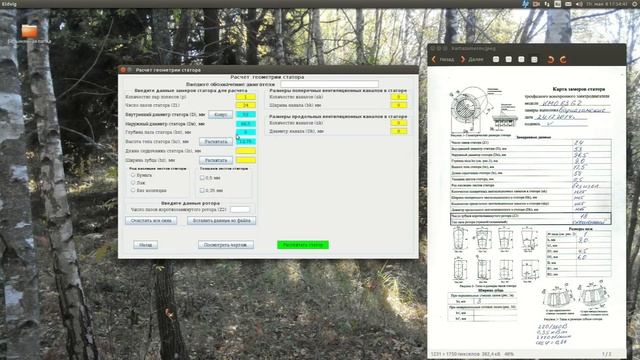This screenshot has width=640, height=360.
Task: Select the Лак insulation radio button
Action: (x=133, y=183)
